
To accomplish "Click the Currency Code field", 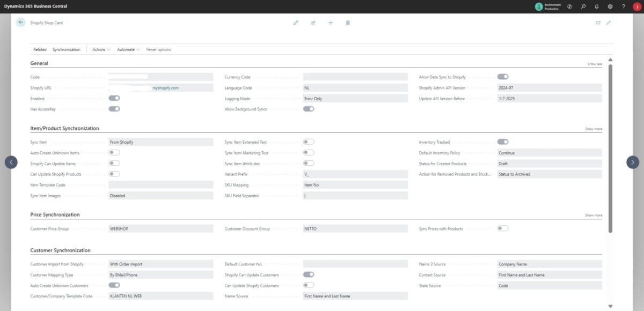I will point(355,77).
